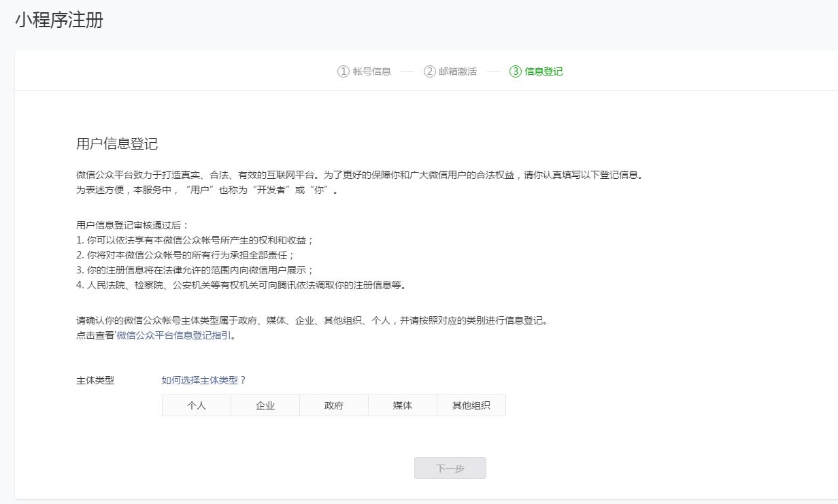
Task: Click the green circled number three indicator
Action: (515, 70)
